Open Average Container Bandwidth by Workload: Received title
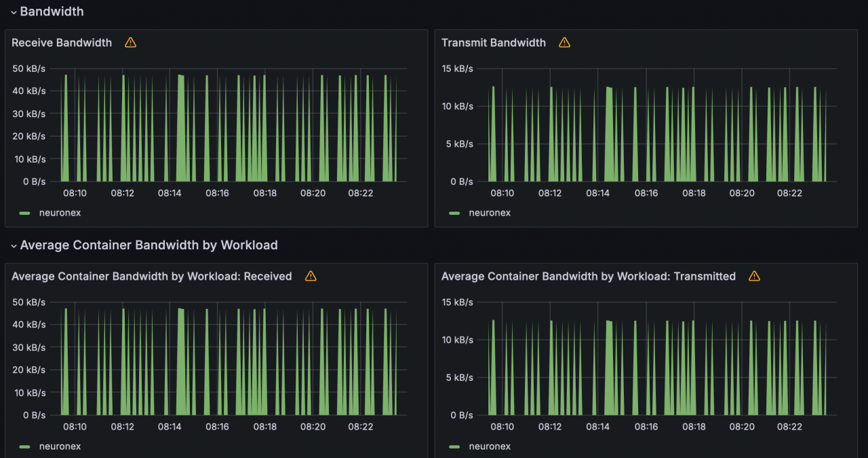This screenshot has height=458, width=868. [151, 276]
